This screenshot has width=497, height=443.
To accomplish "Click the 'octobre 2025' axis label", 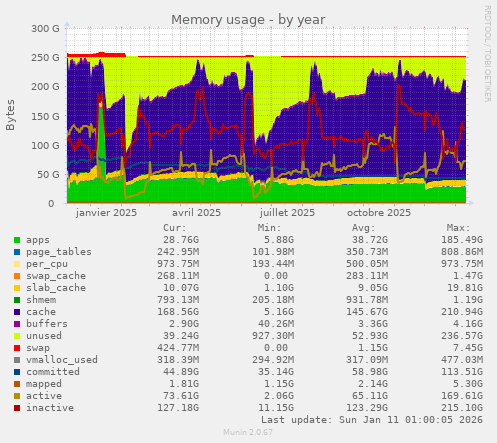I will pyautogui.click(x=379, y=213).
